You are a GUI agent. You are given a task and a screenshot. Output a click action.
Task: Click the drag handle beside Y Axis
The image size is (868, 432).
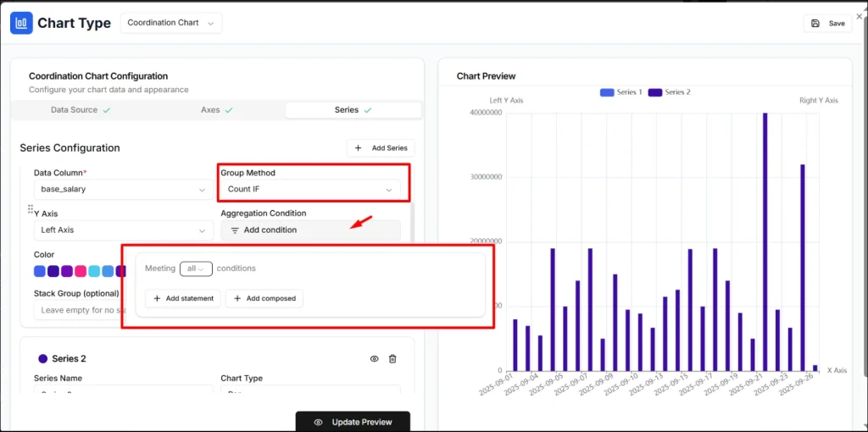pos(31,209)
